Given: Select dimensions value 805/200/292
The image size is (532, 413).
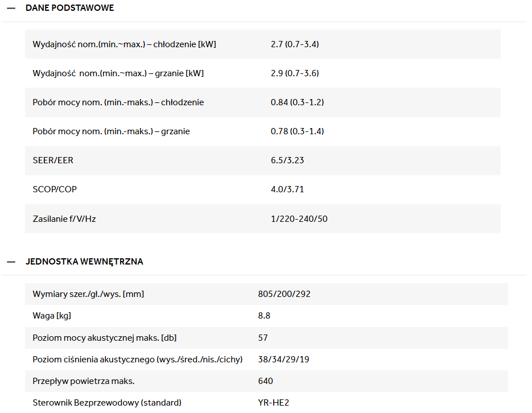Looking at the screenshot, I should tap(284, 294).
